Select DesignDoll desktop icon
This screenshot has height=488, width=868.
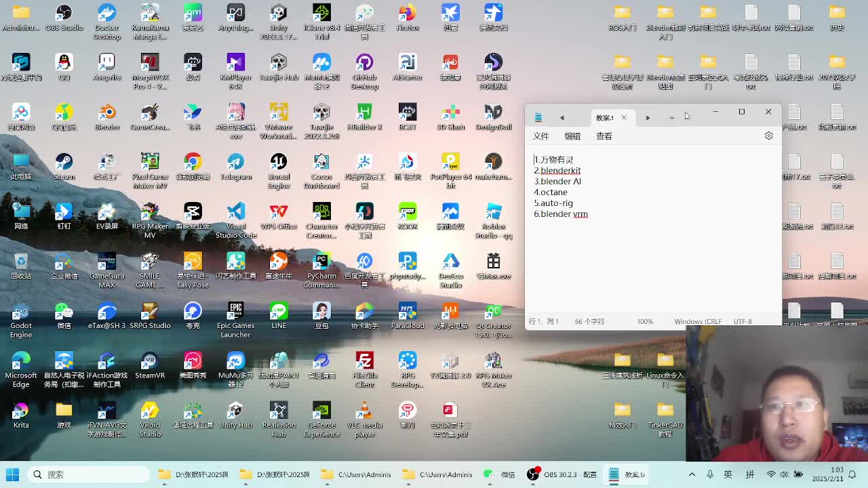pyautogui.click(x=493, y=117)
